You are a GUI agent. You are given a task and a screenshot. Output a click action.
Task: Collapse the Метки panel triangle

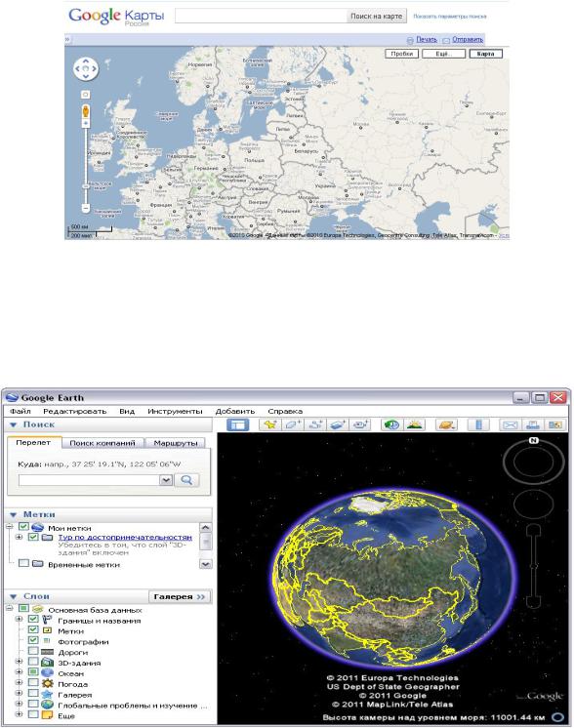[14, 514]
